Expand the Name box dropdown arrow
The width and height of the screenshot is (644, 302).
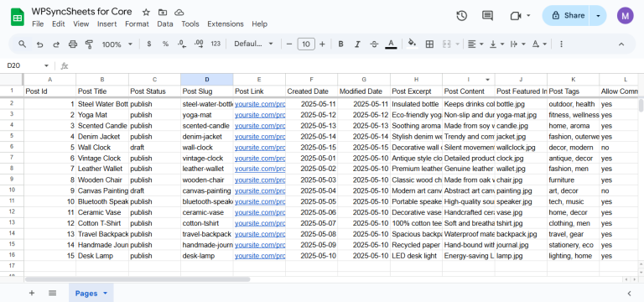(46, 65)
